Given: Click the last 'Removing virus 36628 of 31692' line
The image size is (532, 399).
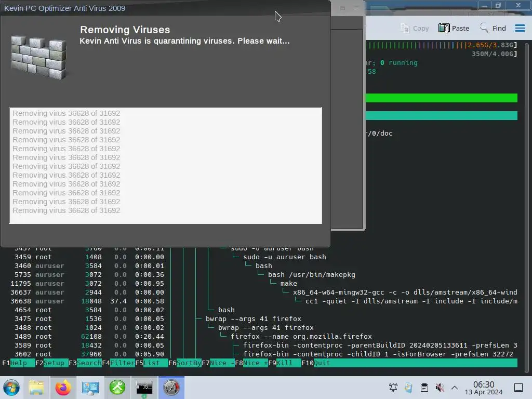Looking at the screenshot, I should tap(66, 210).
